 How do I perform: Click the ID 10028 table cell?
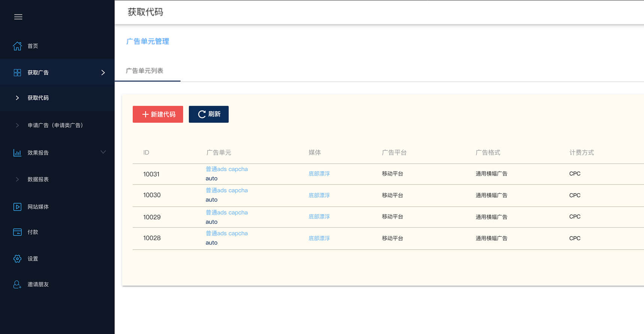(152, 238)
